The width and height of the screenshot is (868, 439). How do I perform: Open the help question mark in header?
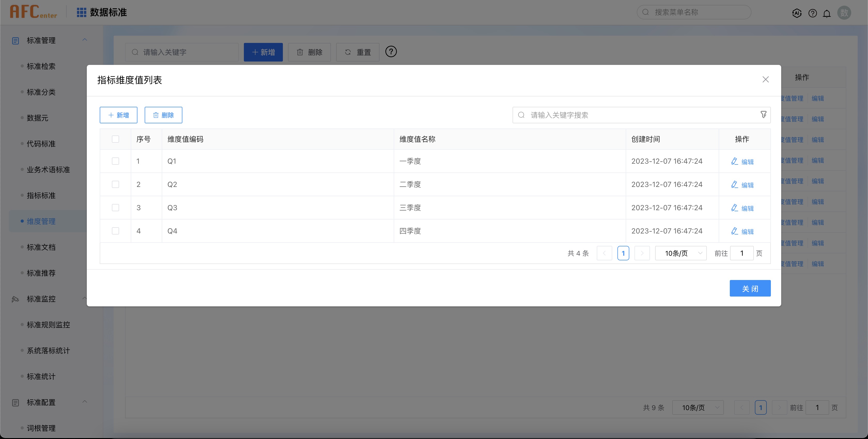coord(812,13)
